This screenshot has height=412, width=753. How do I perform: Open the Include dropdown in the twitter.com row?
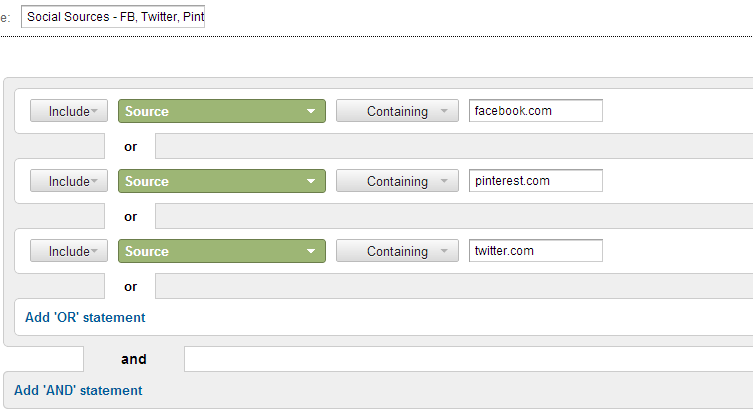point(68,251)
